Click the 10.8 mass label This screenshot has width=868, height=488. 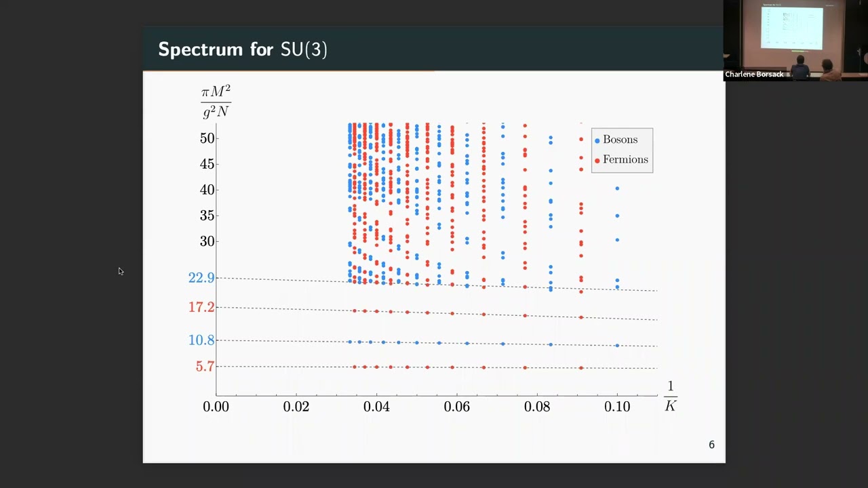coord(201,340)
